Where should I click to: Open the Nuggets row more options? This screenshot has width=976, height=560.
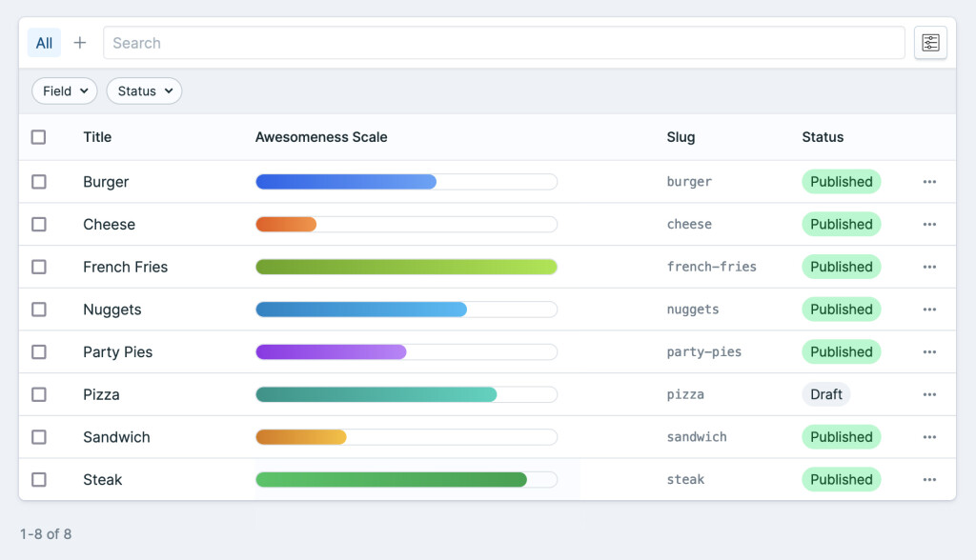click(929, 310)
